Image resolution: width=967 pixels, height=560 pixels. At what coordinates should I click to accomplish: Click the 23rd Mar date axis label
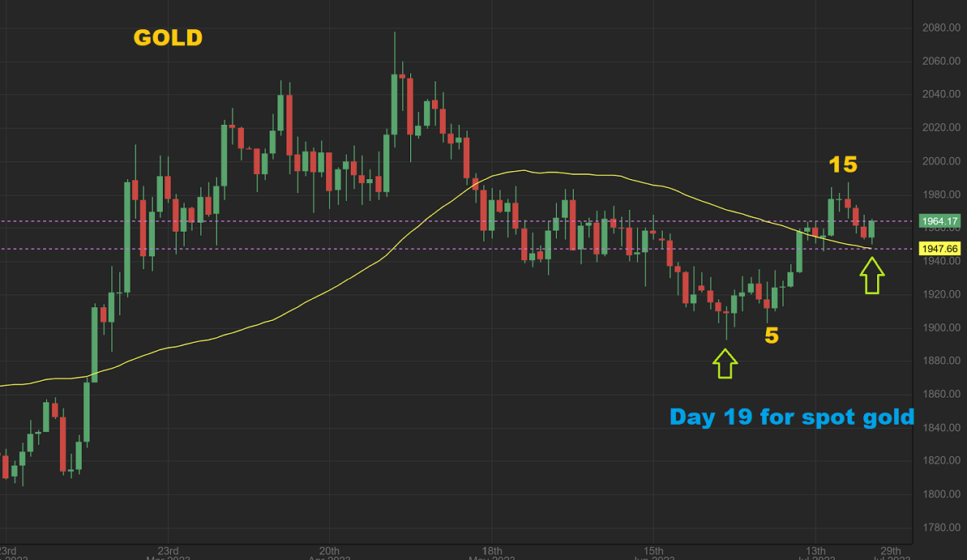tap(168, 554)
